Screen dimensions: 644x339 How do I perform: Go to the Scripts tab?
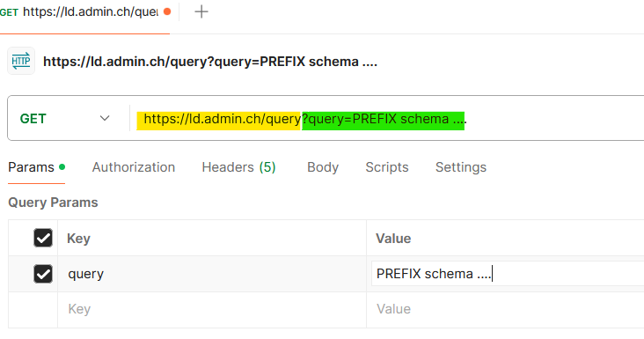click(x=387, y=167)
